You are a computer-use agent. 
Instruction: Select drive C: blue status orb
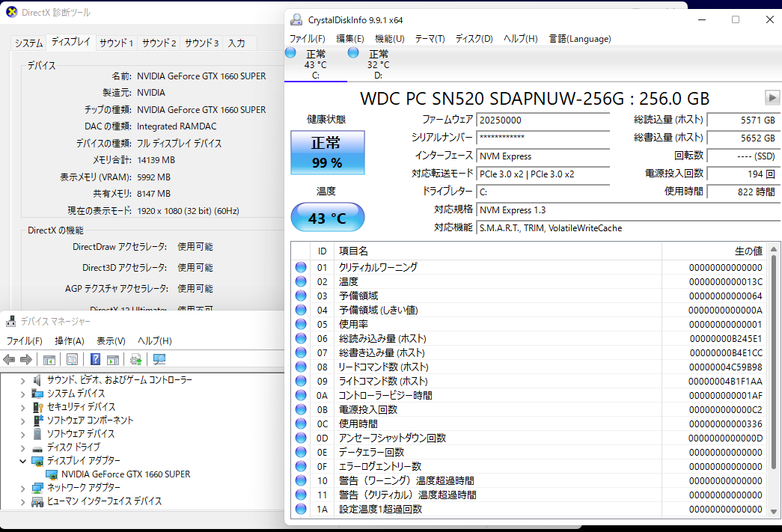(290, 52)
